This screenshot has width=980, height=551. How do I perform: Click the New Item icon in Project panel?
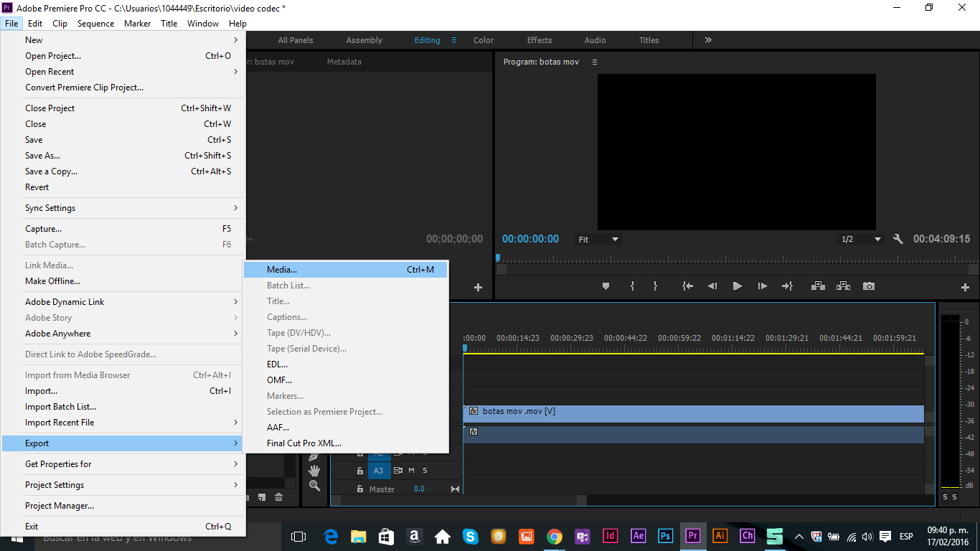pos(262,497)
